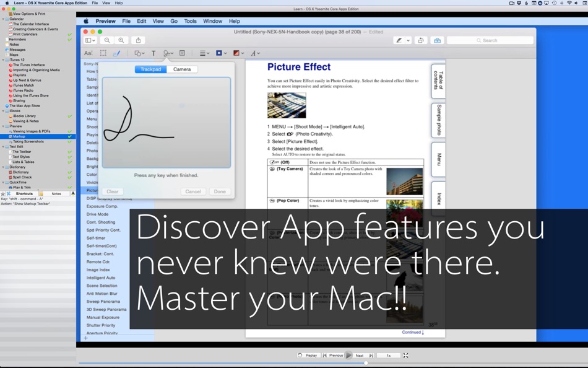This screenshot has width=588, height=368.
Task: Click the note annotation icon
Action: (182, 53)
